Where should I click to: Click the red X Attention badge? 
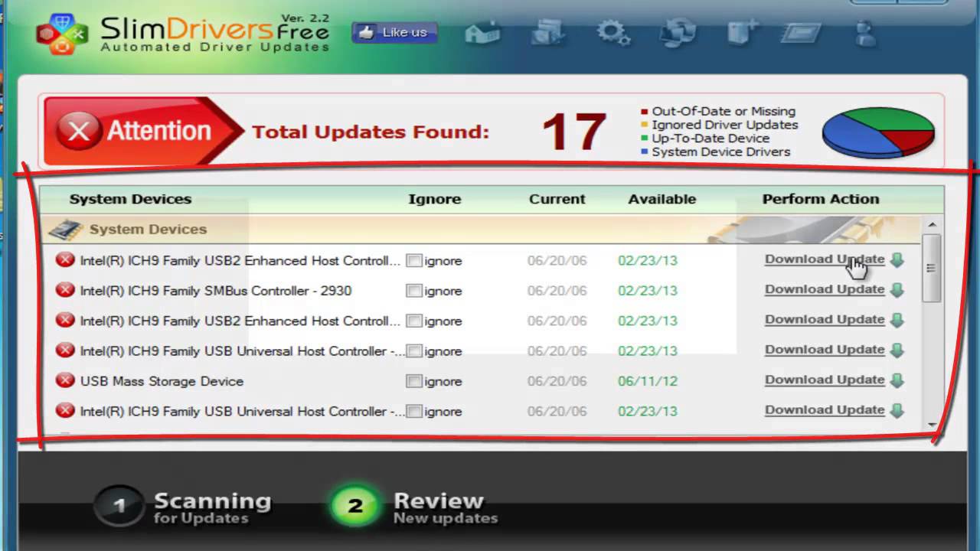[x=142, y=131]
